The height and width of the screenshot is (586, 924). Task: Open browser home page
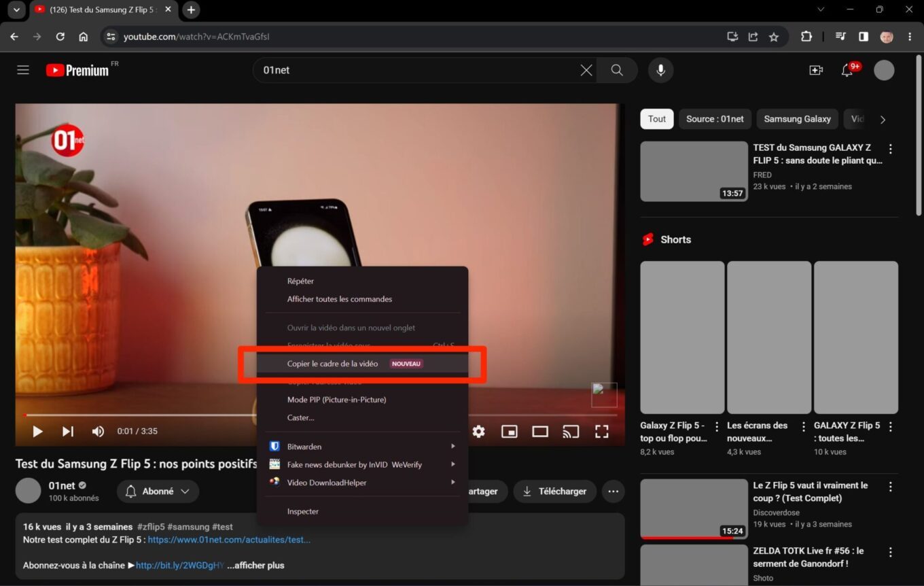(x=84, y=37)
